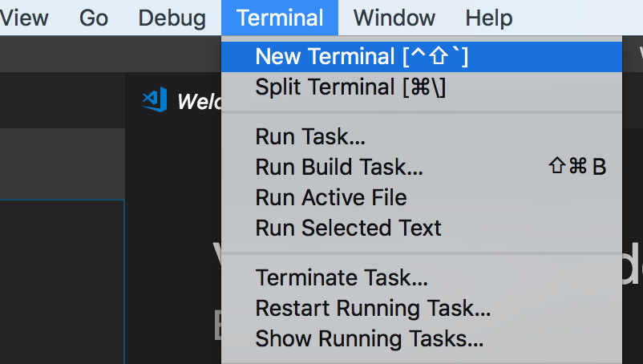Close the open Terminal menu from the menu bar
Image resolution: width=643 pixels, height=364 pixels.
click(x=280, y=18)
